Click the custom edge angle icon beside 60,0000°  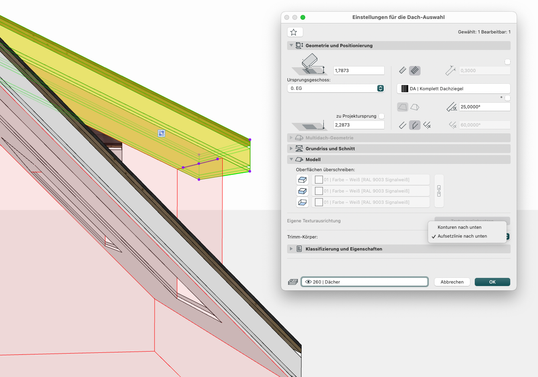(453, 125)
